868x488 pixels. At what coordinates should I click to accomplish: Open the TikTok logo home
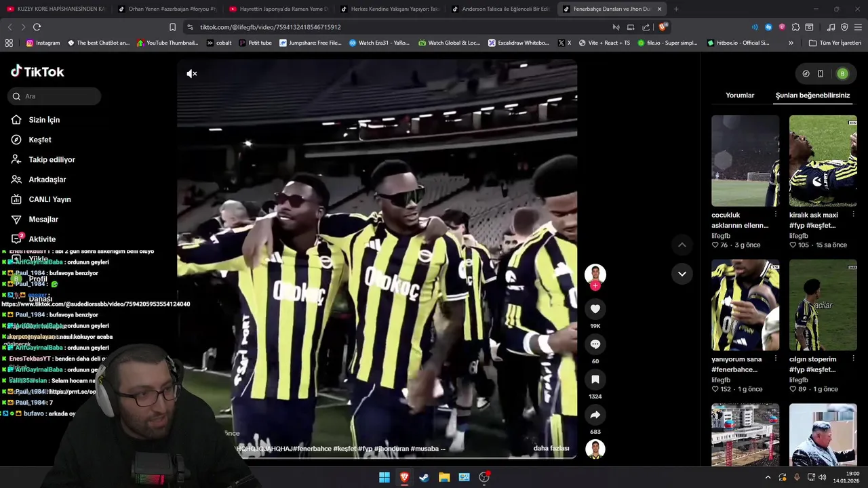point(38,71)
